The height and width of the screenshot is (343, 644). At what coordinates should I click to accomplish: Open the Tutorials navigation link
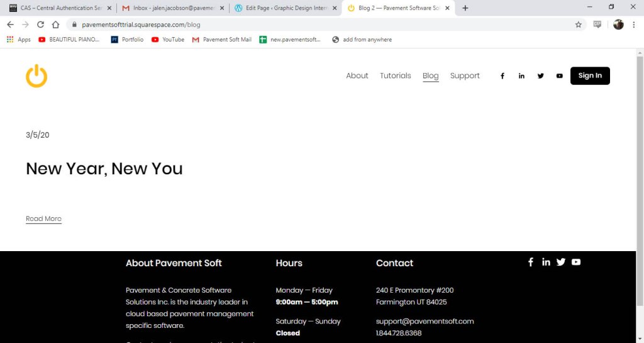395,76
